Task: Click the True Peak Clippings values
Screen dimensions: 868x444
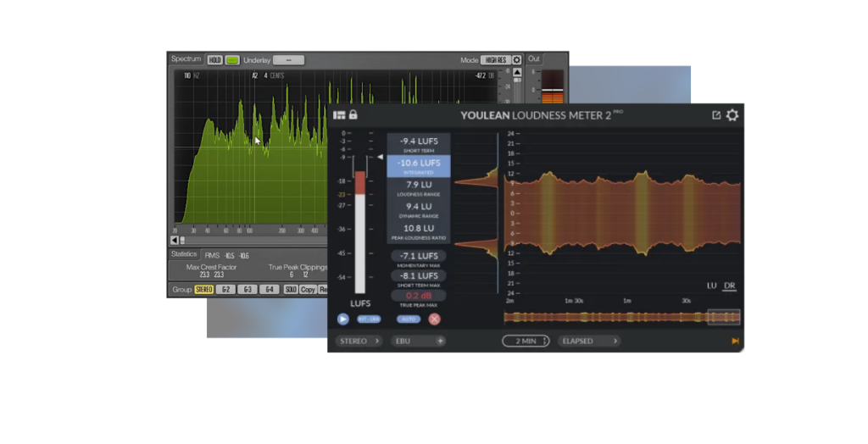Action: 298,275
